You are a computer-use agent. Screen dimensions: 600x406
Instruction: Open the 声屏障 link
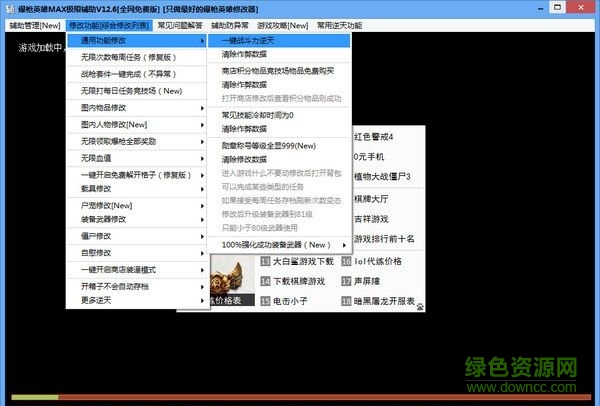click(367, 282)
